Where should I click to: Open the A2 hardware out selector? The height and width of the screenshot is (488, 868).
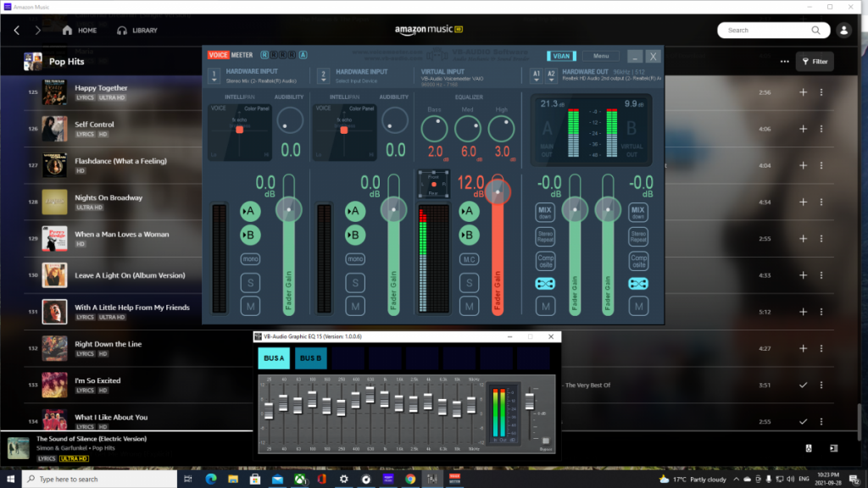pos(551,75)
